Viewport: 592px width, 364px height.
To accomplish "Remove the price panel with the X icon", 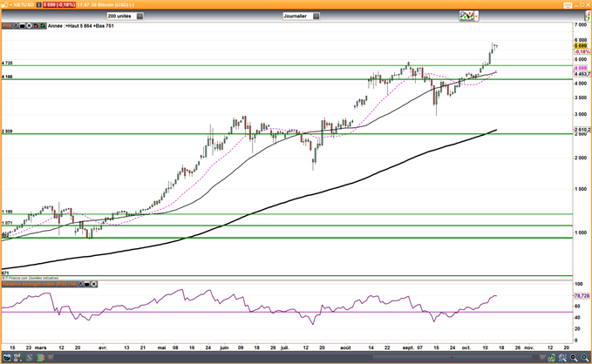I will [29, 25].
